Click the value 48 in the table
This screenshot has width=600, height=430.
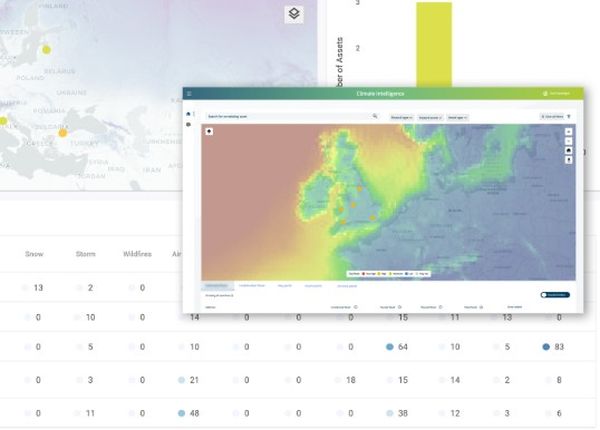(194, 414)
